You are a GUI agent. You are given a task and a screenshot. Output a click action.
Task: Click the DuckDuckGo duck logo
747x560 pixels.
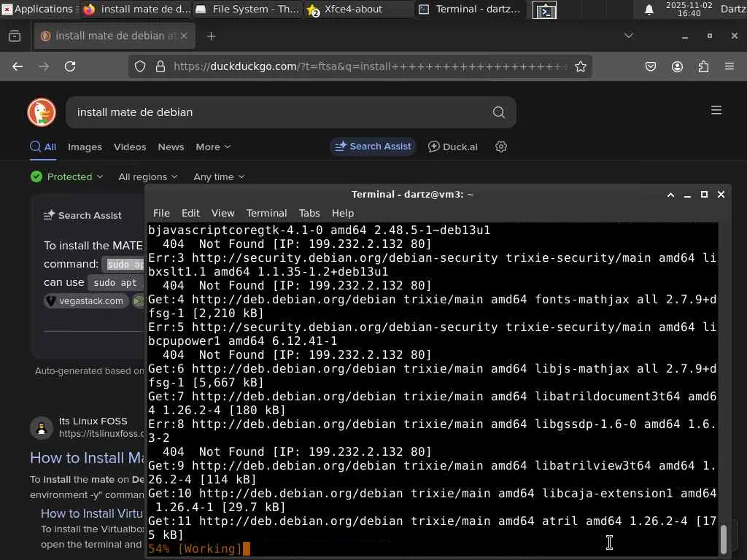coord(42,112)
